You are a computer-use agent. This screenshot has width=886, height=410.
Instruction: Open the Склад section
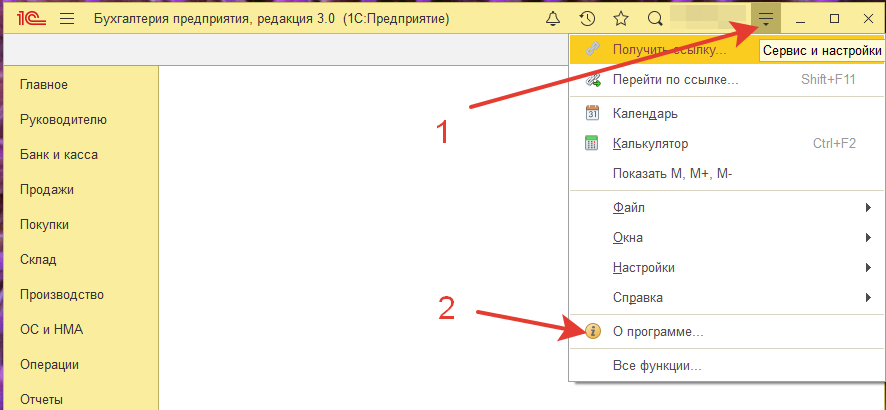(x=38, y=260)
